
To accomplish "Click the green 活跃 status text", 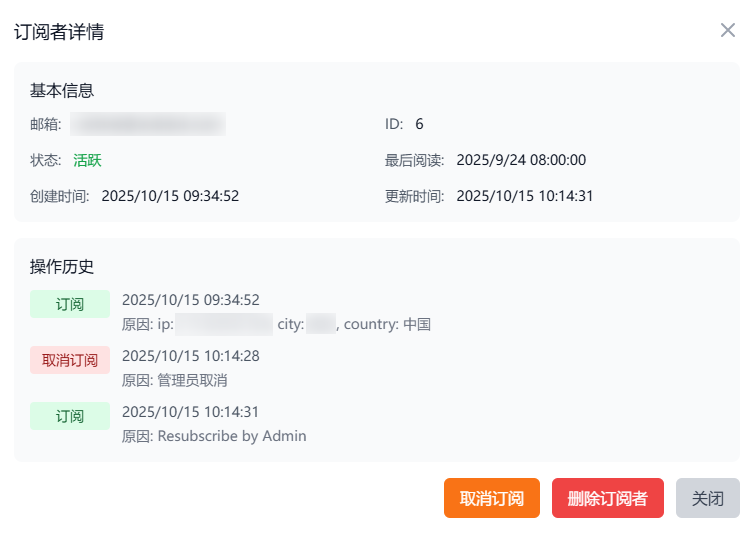I will (x=87, y=160).
